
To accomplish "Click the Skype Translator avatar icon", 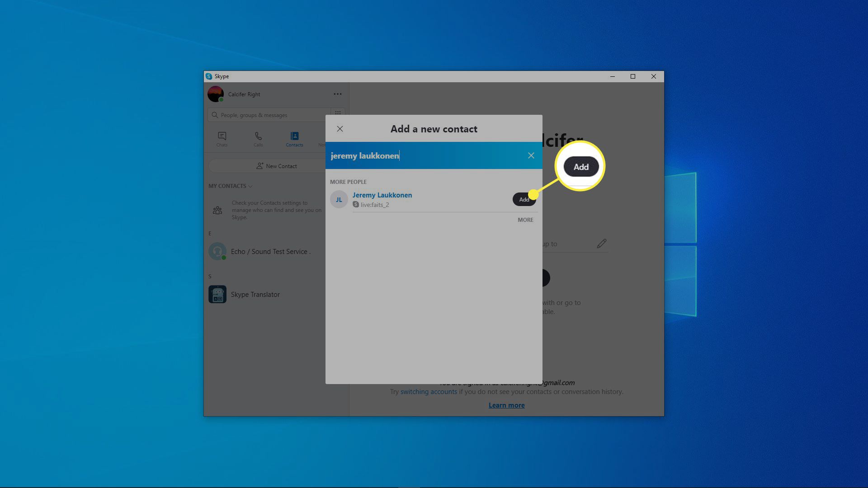I will click(x=217, y=295).
